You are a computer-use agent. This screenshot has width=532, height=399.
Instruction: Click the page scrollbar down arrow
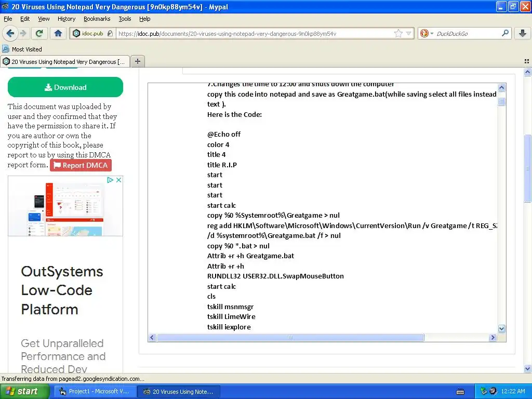point(527,368)
